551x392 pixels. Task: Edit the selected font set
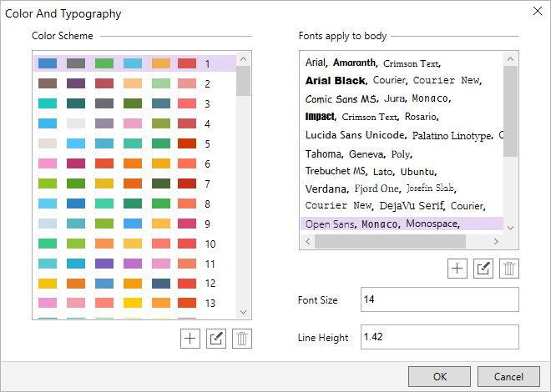[x=483, y=268]
